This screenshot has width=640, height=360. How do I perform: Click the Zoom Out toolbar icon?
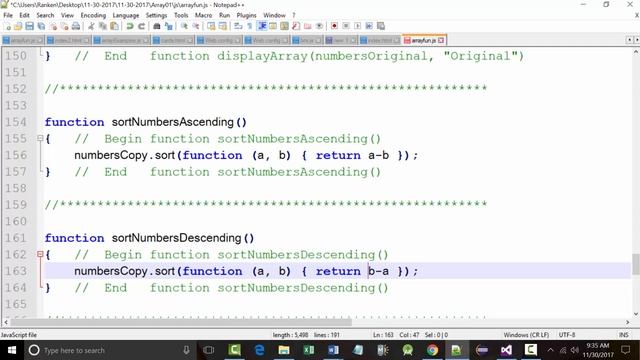pyautogui.click(x=196, y=26)
